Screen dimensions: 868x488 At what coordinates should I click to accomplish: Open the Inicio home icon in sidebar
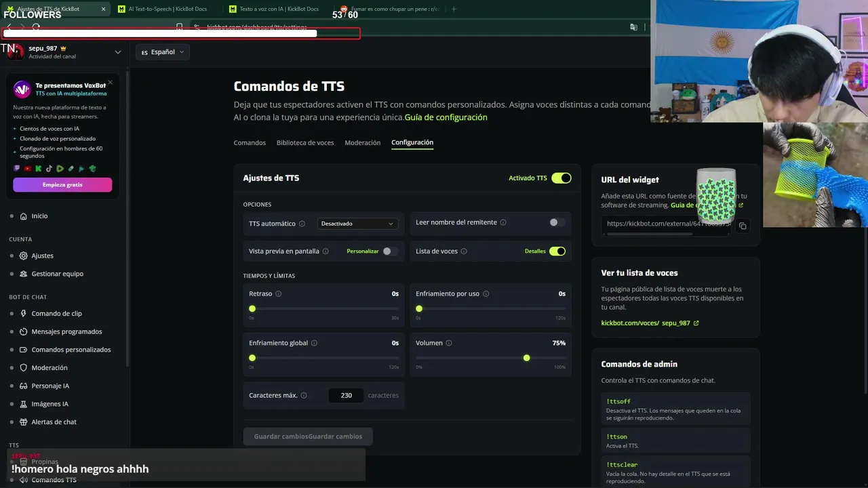[x=23, y=216]
